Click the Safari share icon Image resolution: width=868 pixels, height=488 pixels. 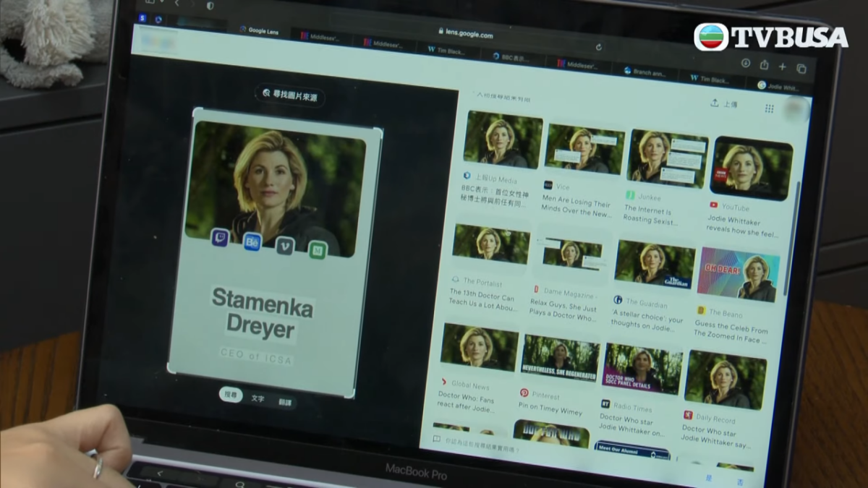click(x=764, y=65)
